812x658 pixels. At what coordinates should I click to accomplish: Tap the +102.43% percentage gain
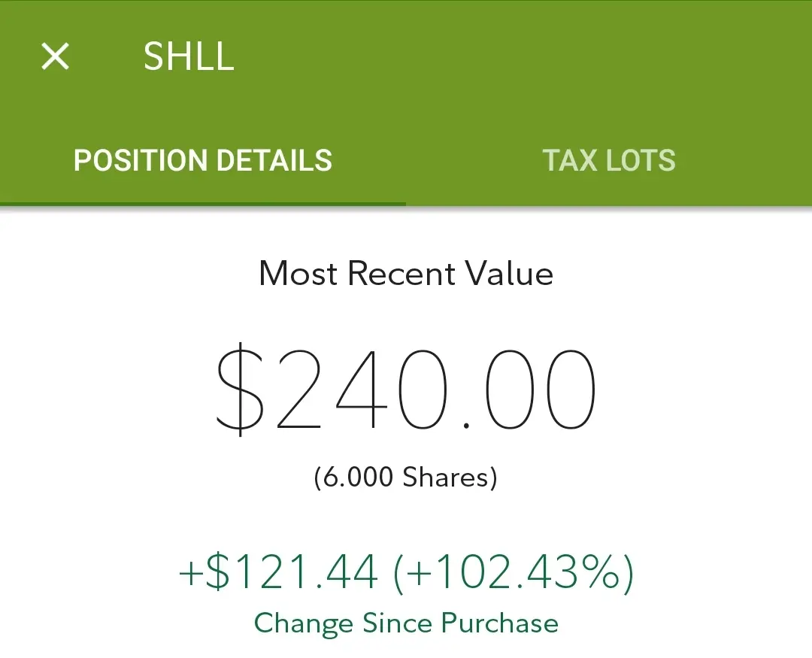pyautogui.click(x=514, y=572)
